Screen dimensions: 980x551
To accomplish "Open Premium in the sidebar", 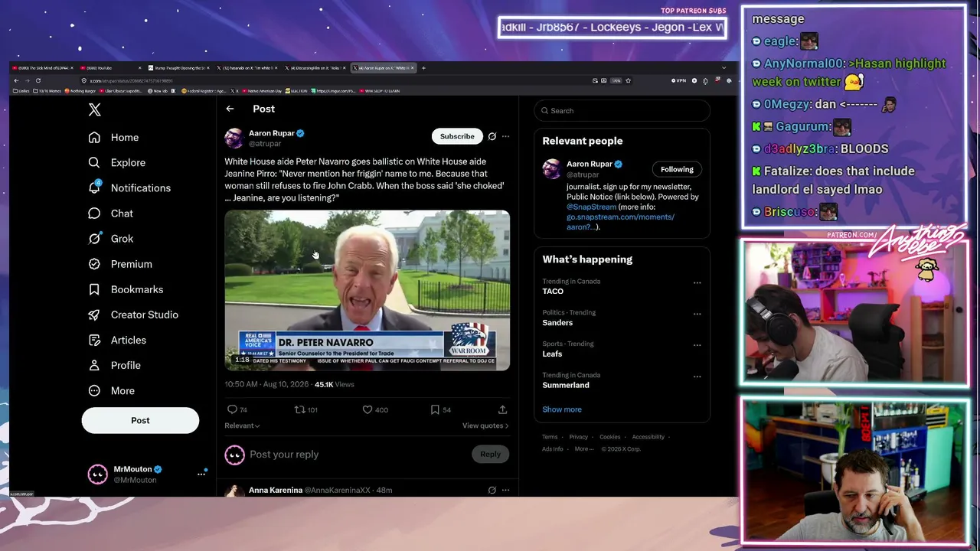I will click(120, 264).
